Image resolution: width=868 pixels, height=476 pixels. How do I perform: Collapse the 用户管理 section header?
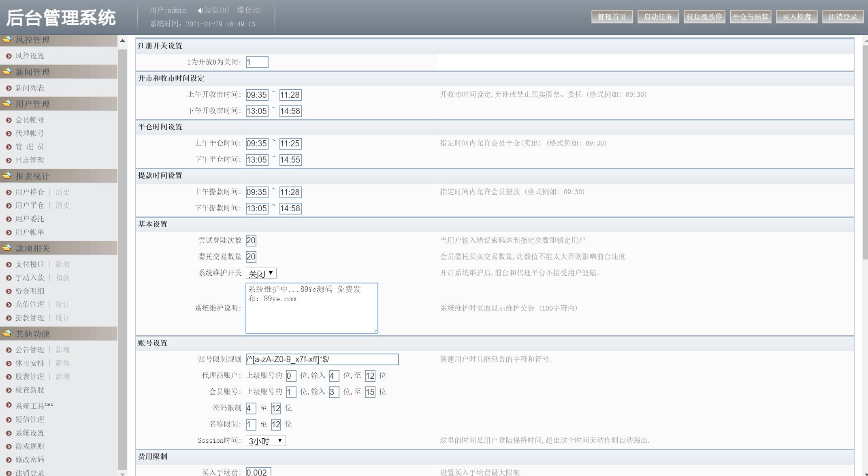click(x=59, y=104)
